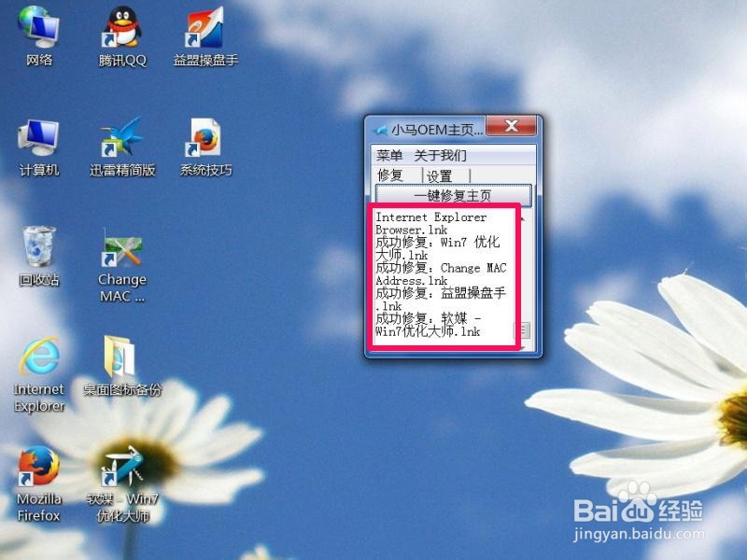The image size is (747, 560).
Task: Open the 系统技巧 Firefox document shortcut
Action: click(205, 147)
